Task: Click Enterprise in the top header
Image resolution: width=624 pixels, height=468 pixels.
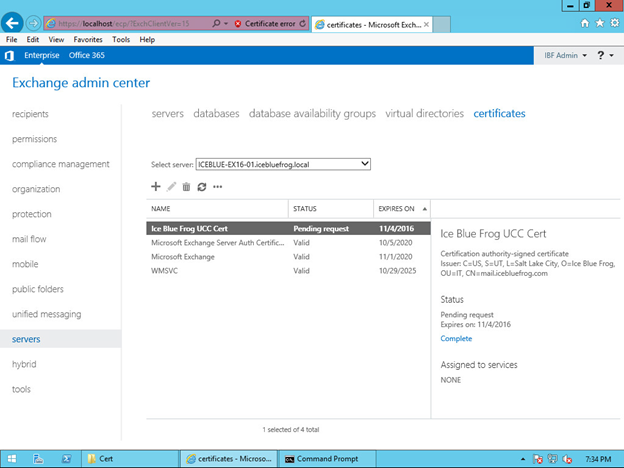Action: pyautogui.click(x=41, y=55)
